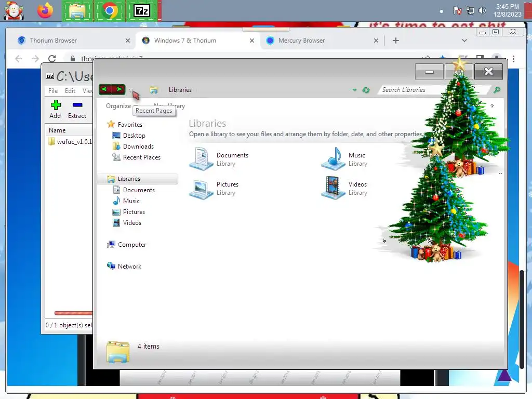Click the browser forward arrow
Image resolution: width=532 pixels, height=399 pixels.
[x=35, y=59]
